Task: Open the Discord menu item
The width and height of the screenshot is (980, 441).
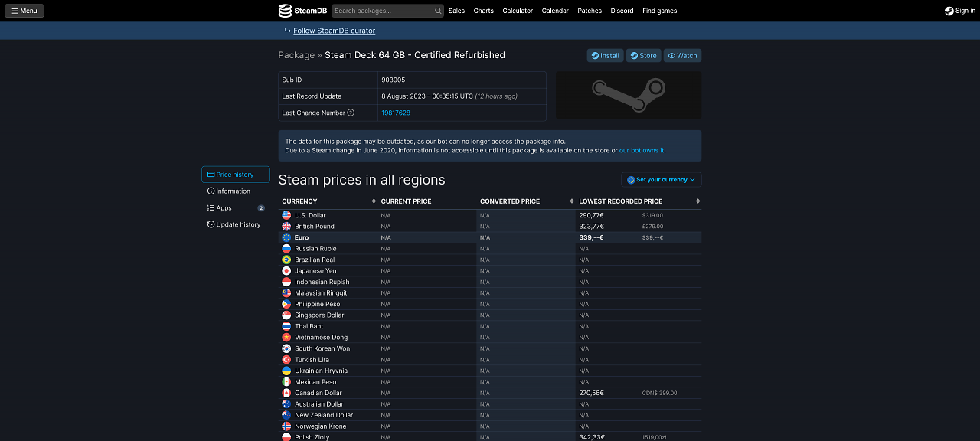Action: (x=622, y=11)
